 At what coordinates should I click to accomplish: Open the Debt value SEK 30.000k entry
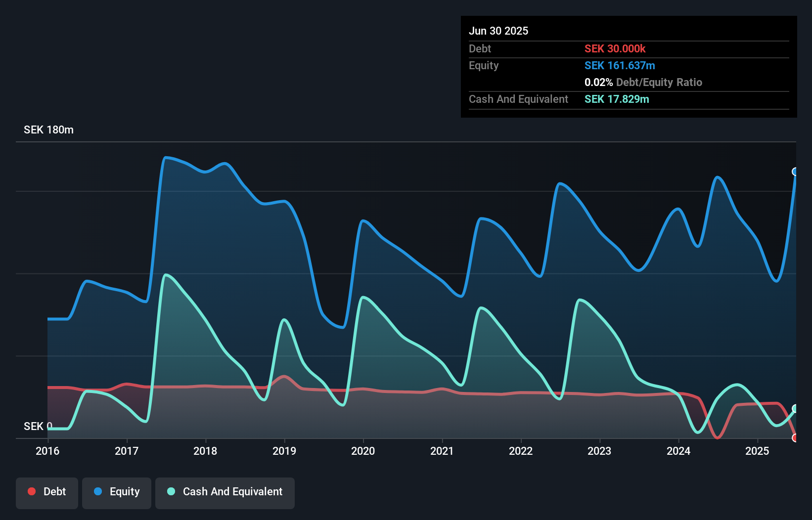pyautogui.click(x=616, y=48)
